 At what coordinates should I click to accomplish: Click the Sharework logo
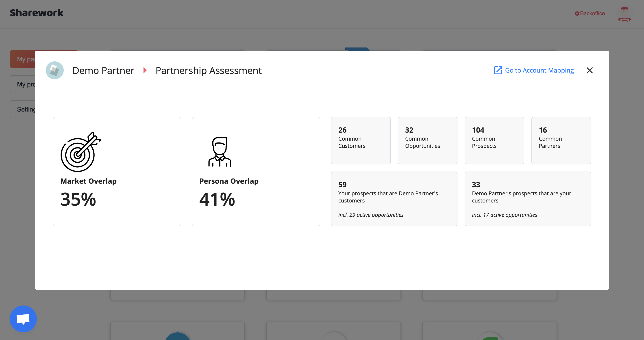click(37, 13)
